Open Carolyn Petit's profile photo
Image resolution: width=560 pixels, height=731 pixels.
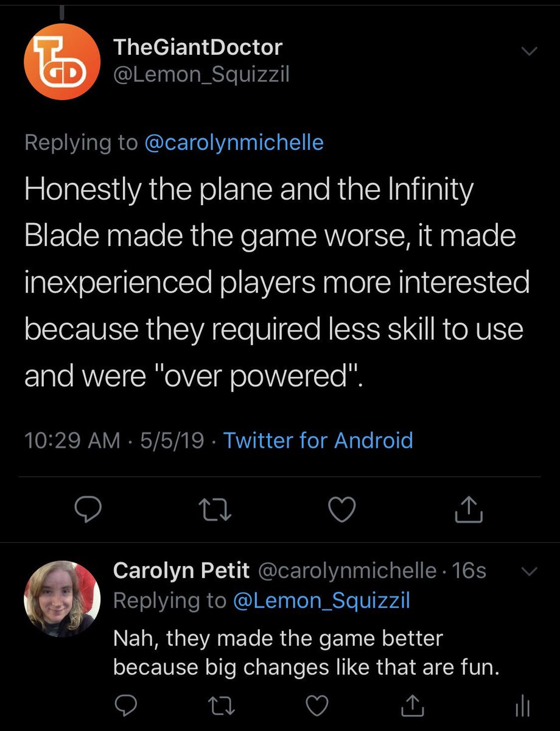(x=61, y=598)
